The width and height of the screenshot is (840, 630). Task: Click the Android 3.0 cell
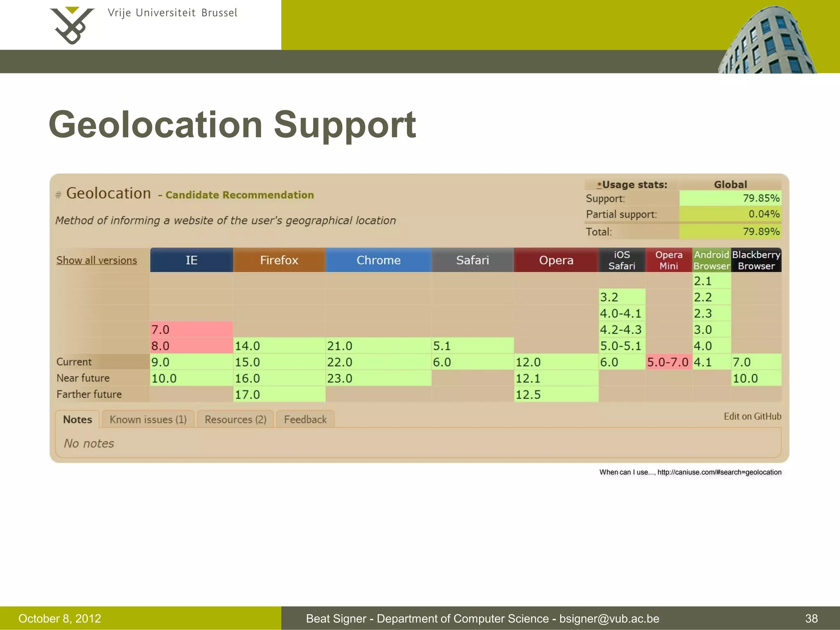(x=712, y=329)
